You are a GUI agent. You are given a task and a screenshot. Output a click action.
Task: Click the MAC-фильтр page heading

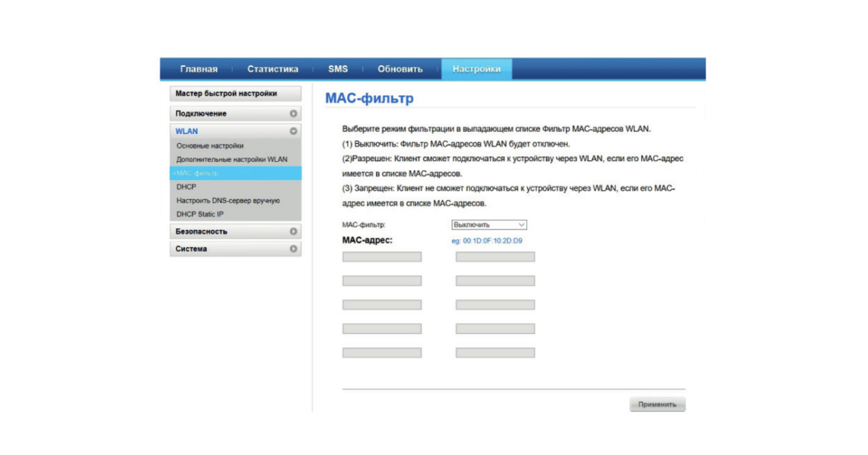point(369,98)
